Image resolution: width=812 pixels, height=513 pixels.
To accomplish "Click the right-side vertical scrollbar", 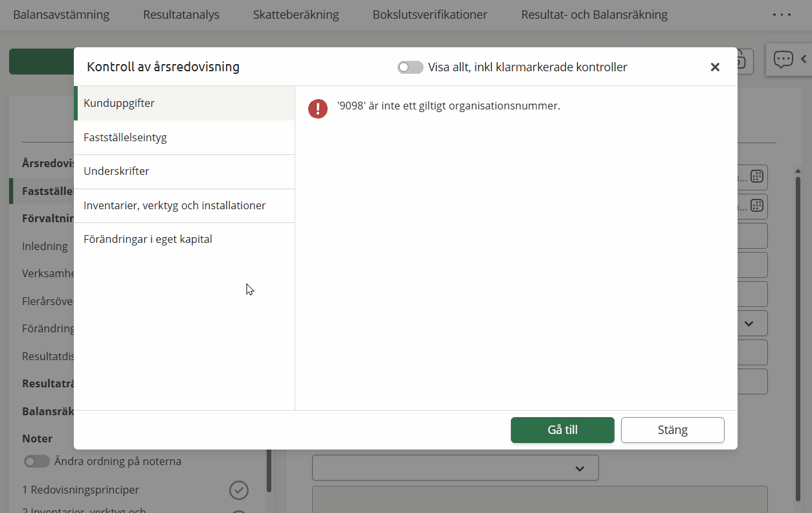I will point(798,324).
